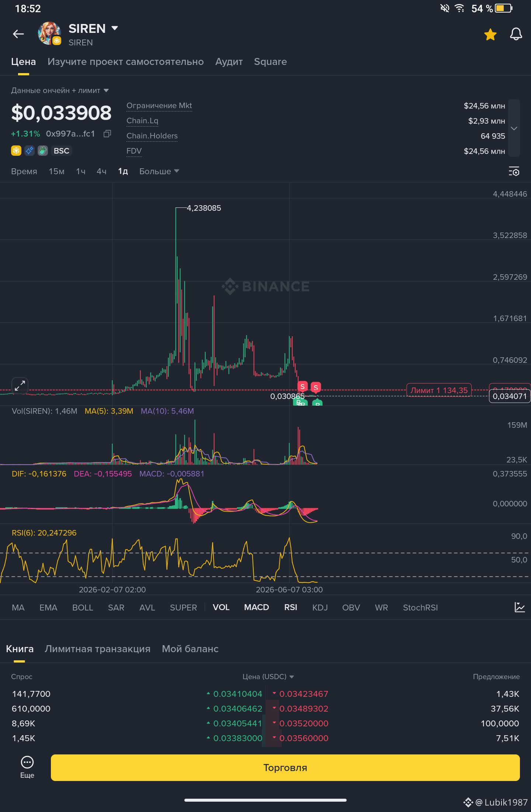Toggle the favorite star icon
The image size is (531, 812).
(x=490, y=35)
